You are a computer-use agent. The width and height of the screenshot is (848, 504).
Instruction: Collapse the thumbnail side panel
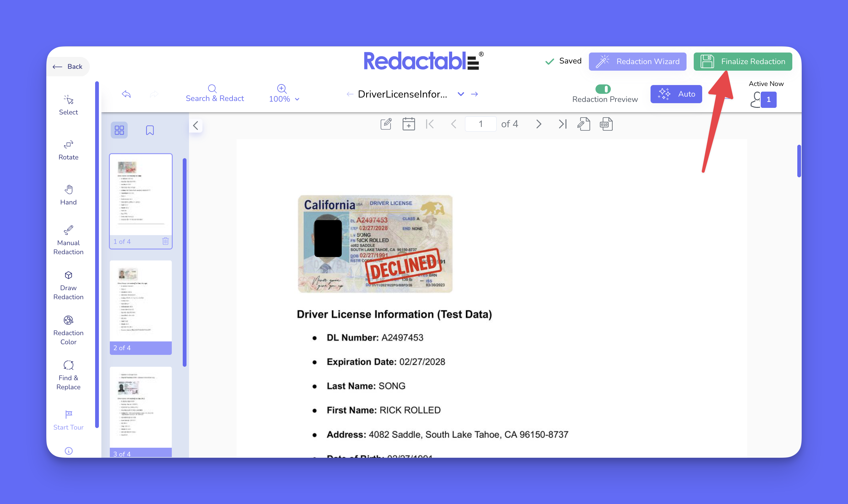tap(196, 126)
